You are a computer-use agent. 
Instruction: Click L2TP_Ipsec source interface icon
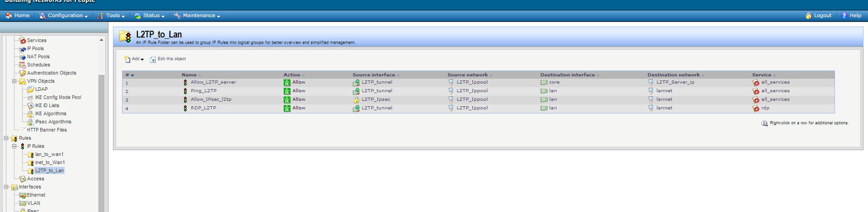tap(356, 99)
